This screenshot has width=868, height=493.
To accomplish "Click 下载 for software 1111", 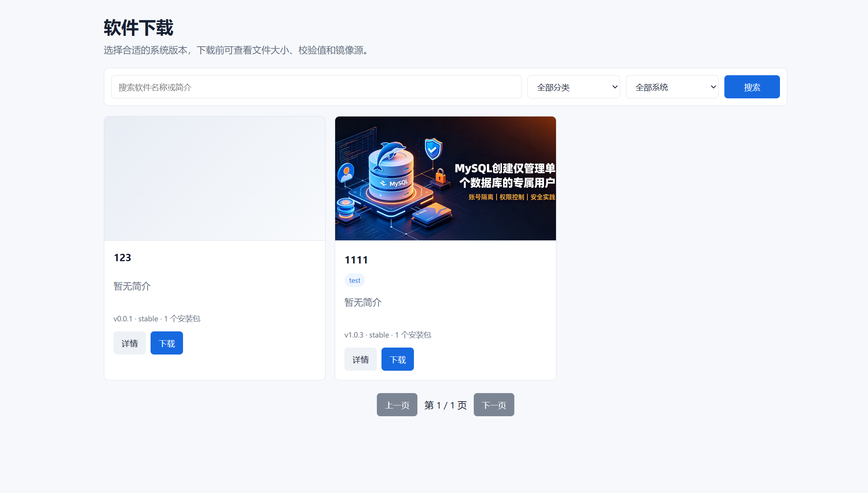I will point(398,359).
